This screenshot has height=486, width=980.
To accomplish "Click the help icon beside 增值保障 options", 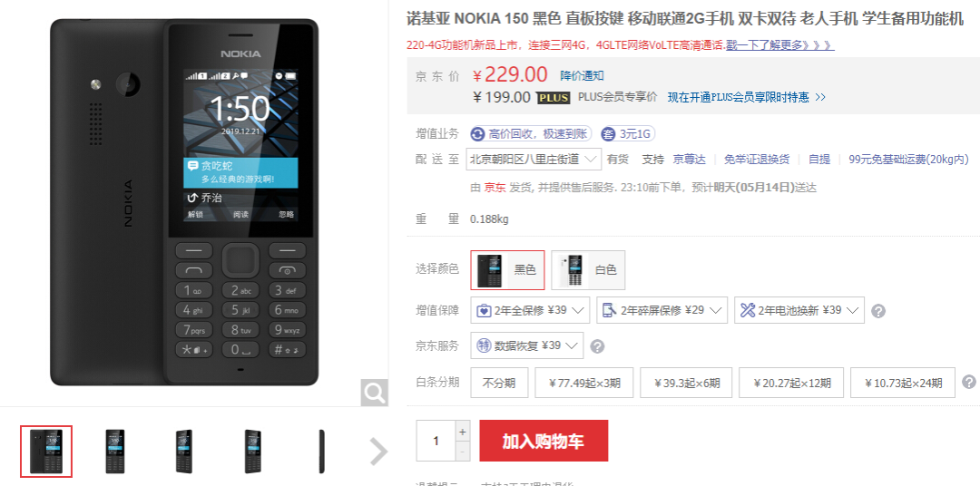I will [878, 310].
